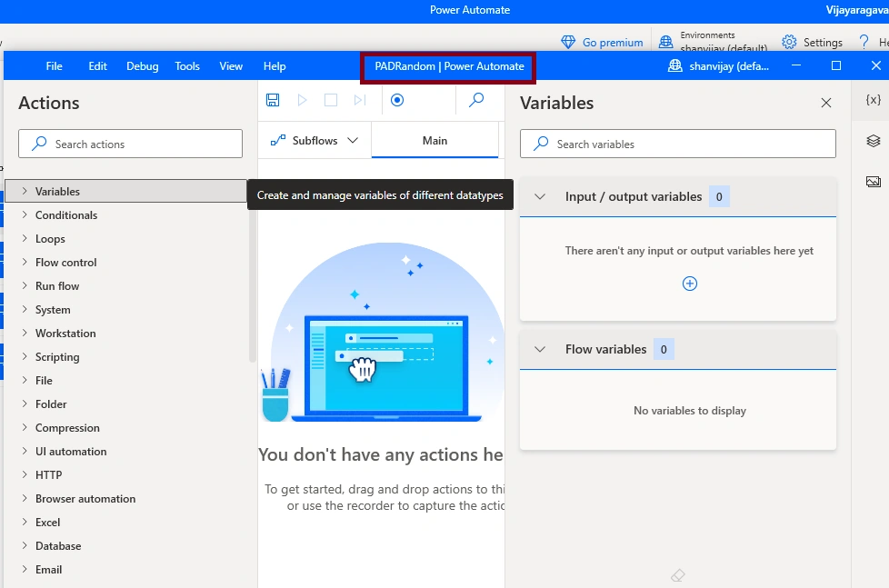Collapse the Input / output variables section

[540, 196]
